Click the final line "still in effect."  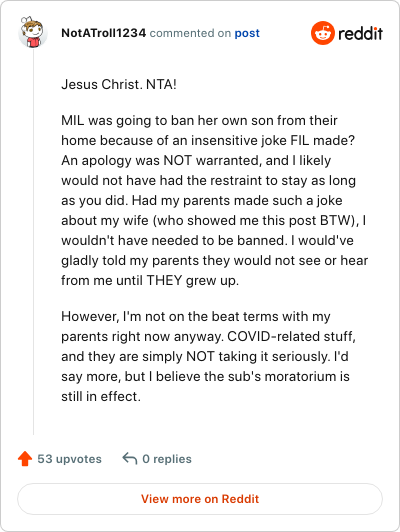click(x=101, y=396)
